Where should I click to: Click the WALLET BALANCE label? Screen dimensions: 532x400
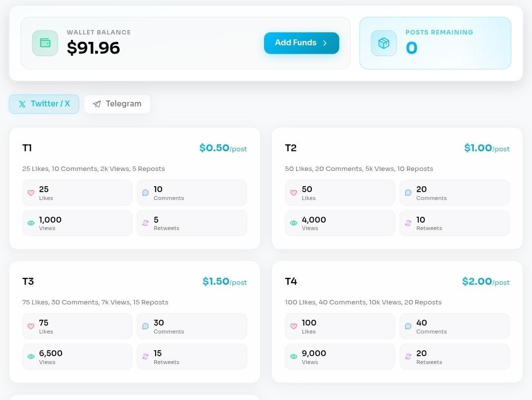point(99,32)
